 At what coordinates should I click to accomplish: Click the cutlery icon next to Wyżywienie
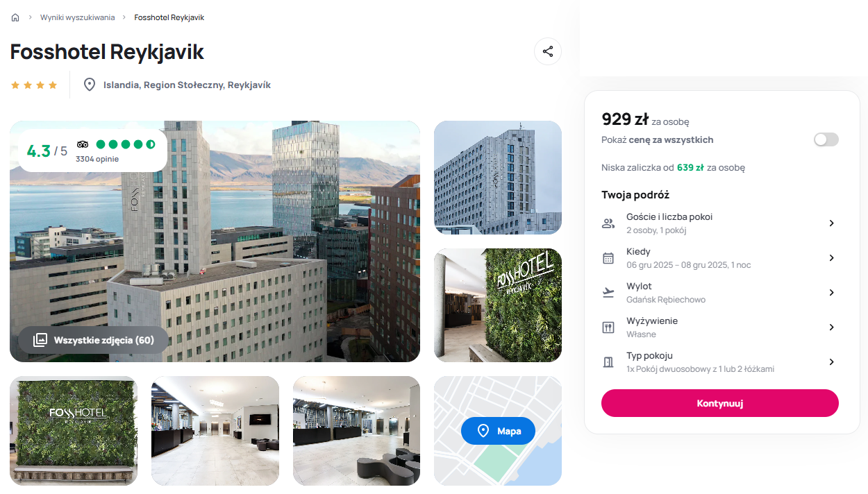(x=608, y=327)
